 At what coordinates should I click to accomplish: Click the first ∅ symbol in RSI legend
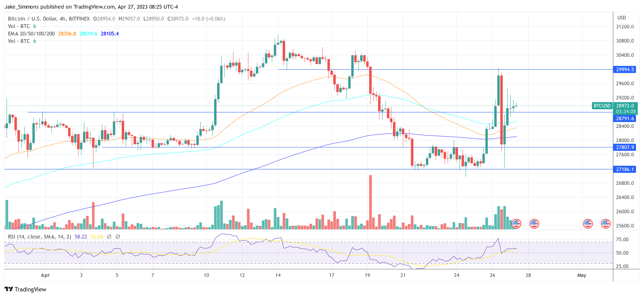(109, 236)
